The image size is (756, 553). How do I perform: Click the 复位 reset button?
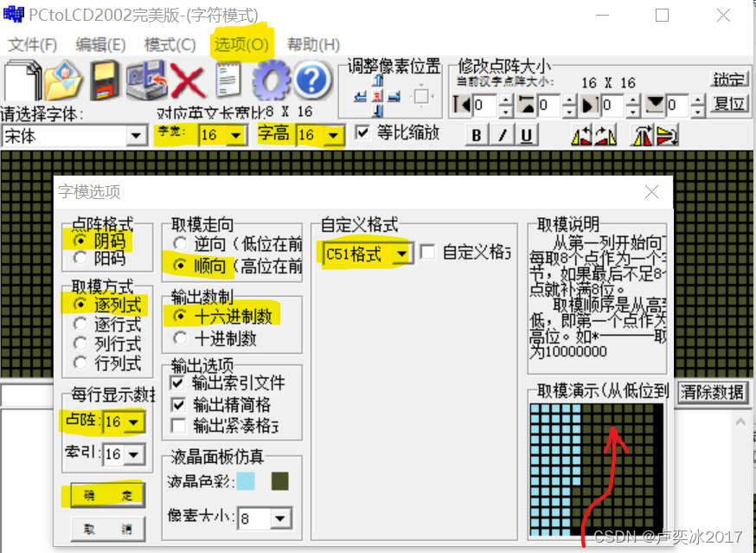point(729,103)
